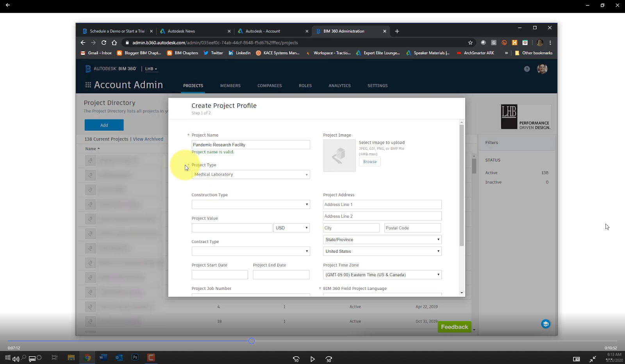Open a new Chrome tab with the plus
The width and height of the screenshot is (625, 364).
[x=397, y=31]
